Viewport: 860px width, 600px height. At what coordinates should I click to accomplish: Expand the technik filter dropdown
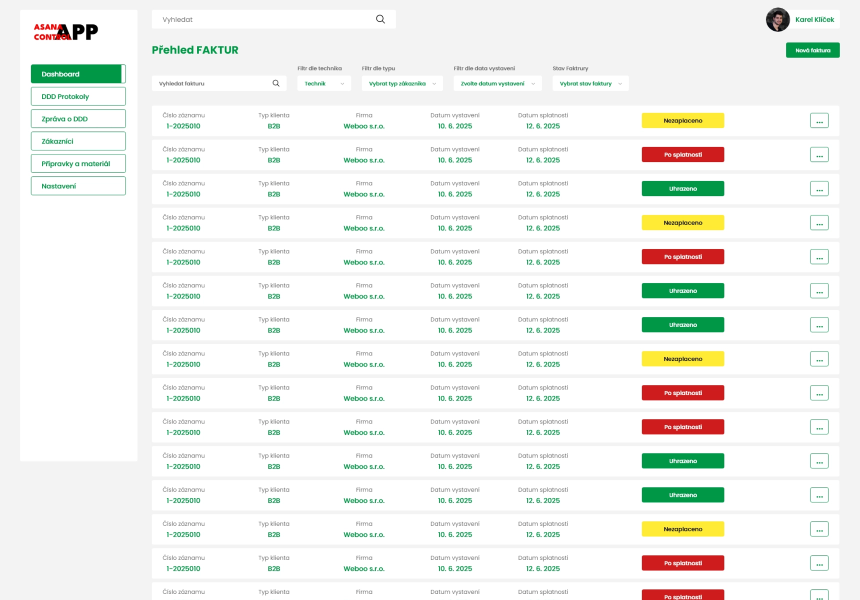coord(324,84)
